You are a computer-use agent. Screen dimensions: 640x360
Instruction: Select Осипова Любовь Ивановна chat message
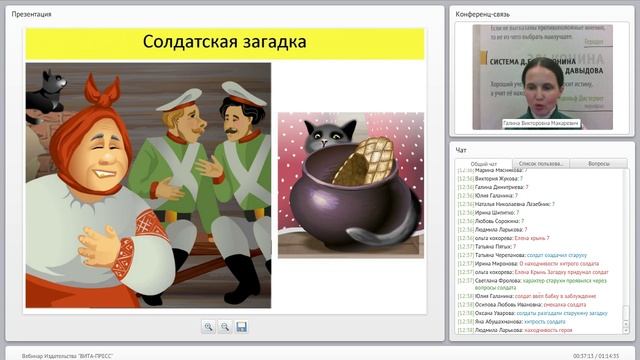522,304
